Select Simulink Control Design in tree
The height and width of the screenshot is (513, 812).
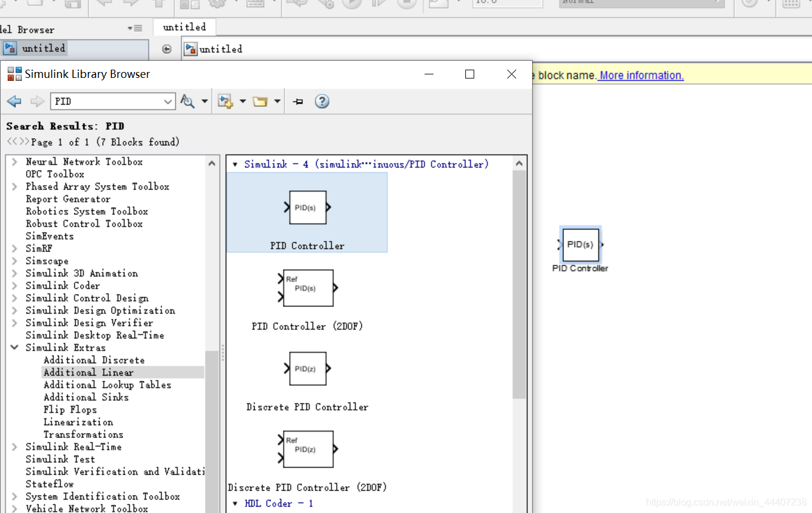(87, 298)
